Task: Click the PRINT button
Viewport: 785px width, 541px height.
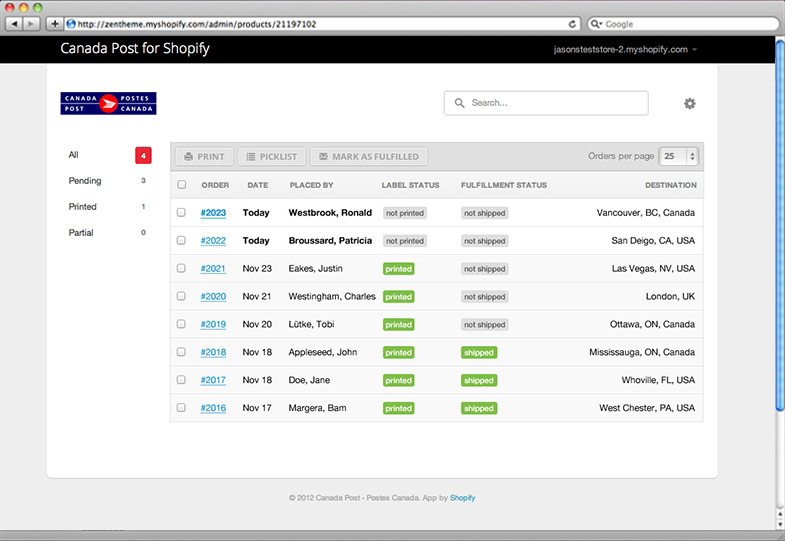Action: pyautogui.click(x=204, y=157)
